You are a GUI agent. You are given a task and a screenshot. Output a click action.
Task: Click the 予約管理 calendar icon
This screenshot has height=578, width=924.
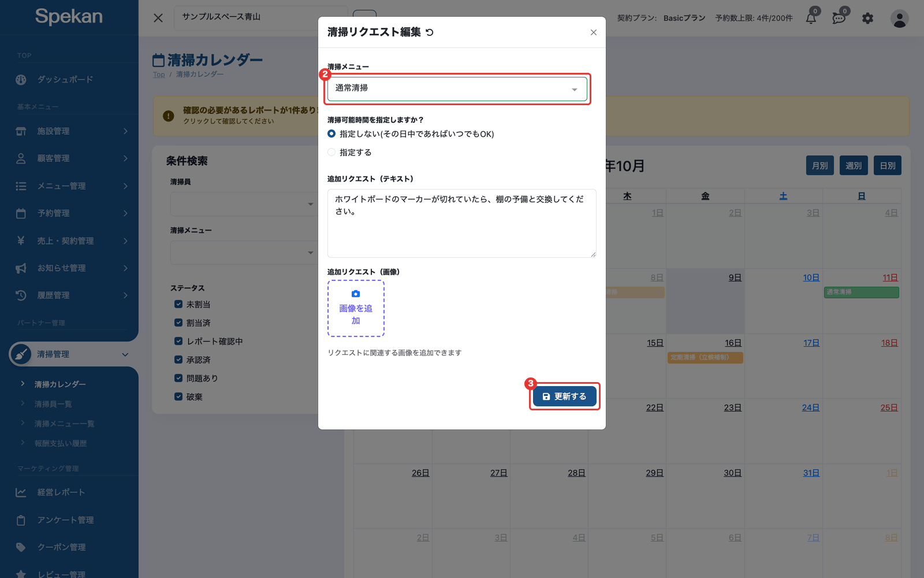[x=21, y=213]
